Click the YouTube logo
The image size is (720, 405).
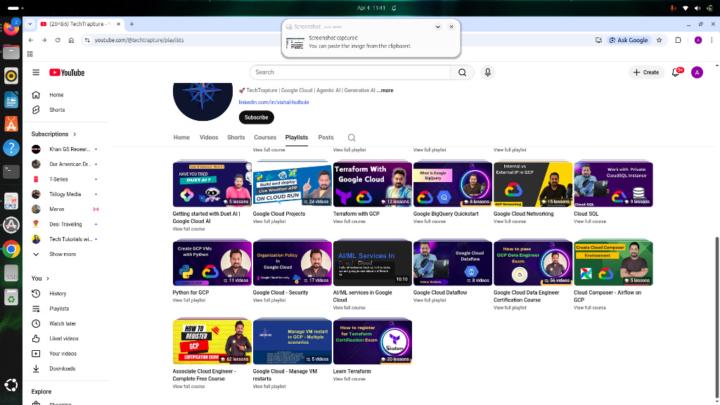[67, 72]
